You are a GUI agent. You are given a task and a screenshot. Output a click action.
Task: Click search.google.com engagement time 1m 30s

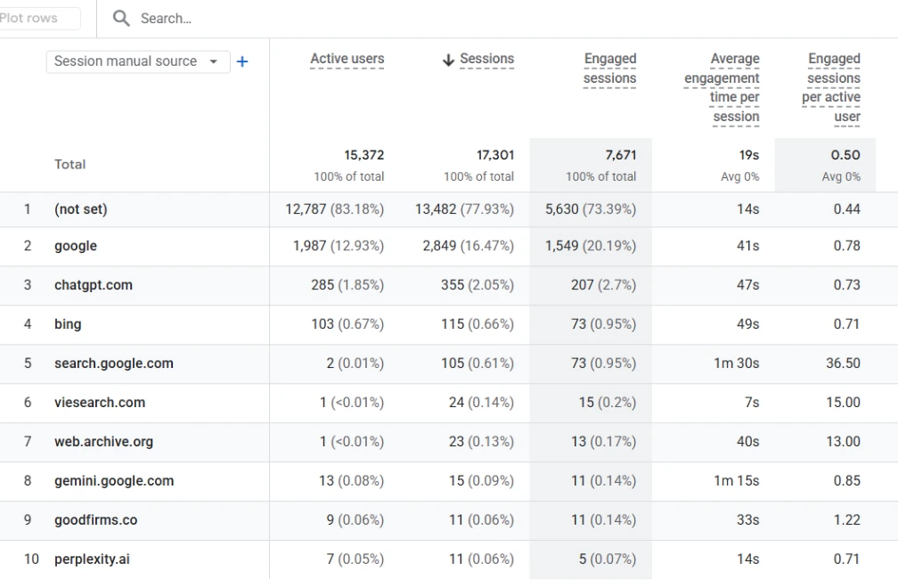[737, 363]
